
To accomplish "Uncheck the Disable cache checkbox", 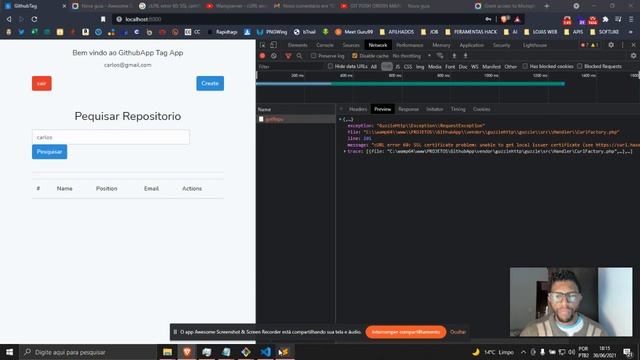I will pos(355,56).
